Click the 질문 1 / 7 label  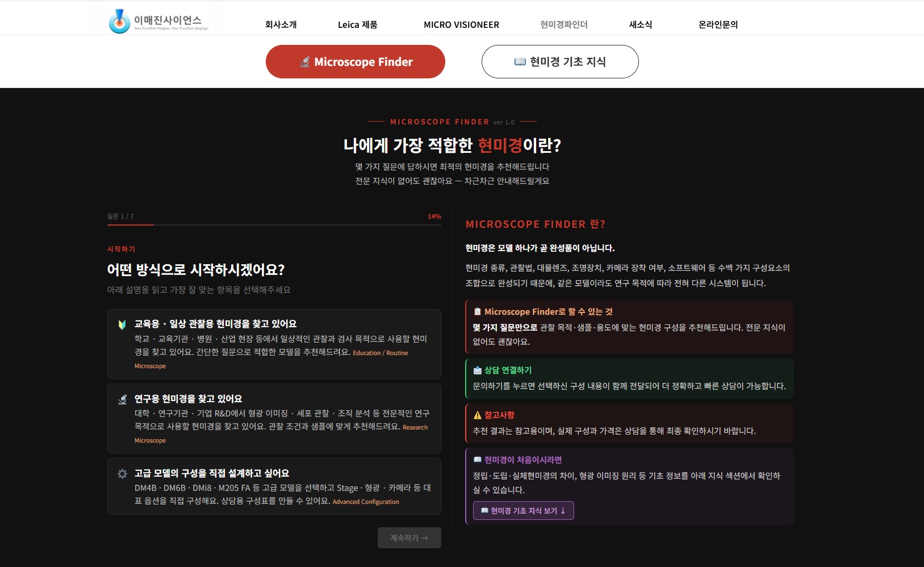120,216
